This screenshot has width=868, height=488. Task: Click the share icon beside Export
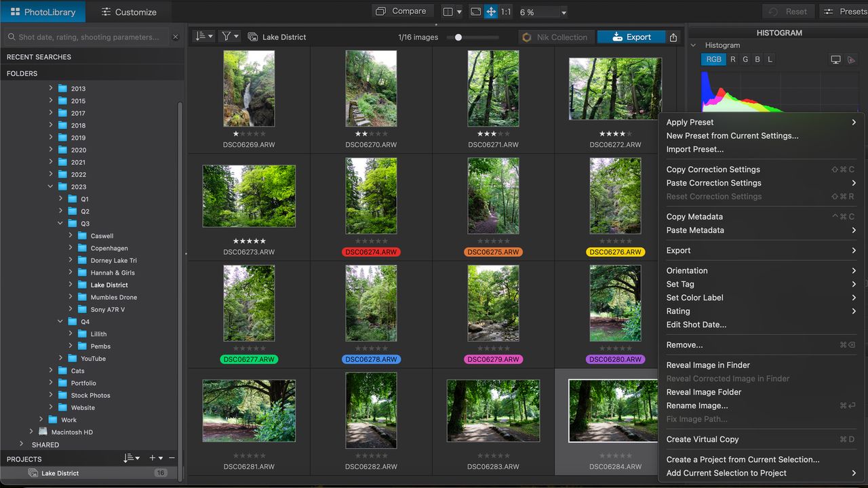673,37
